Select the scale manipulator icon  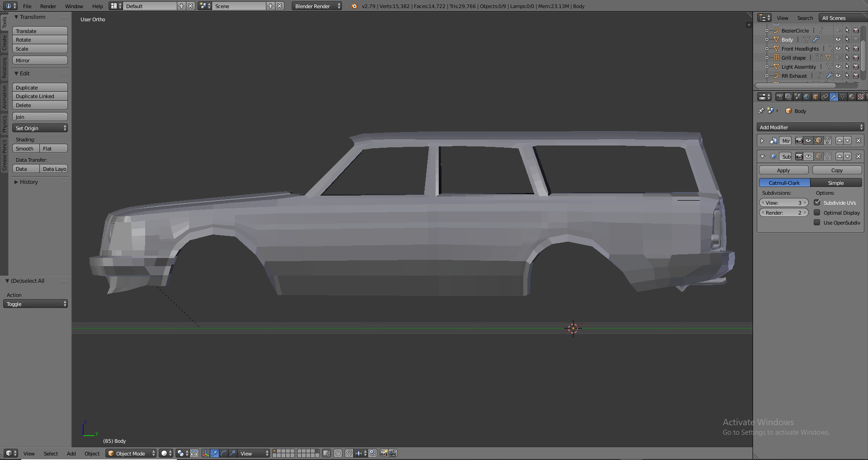click(233, 453)
